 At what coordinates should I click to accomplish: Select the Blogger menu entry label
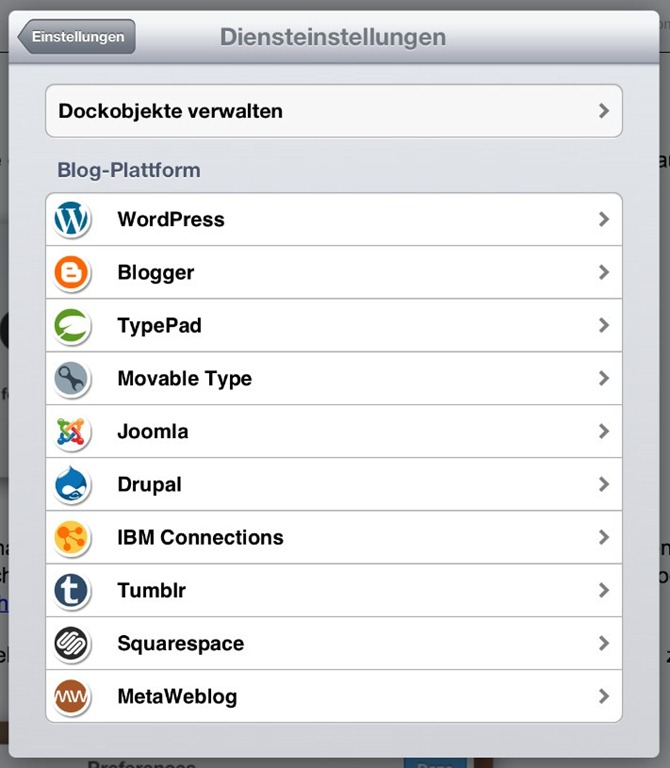(156, 272)
